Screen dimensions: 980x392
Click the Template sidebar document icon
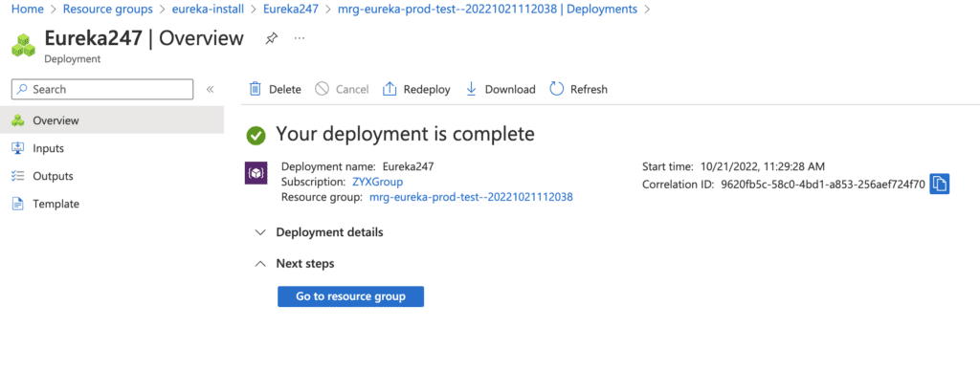[18, 204]
